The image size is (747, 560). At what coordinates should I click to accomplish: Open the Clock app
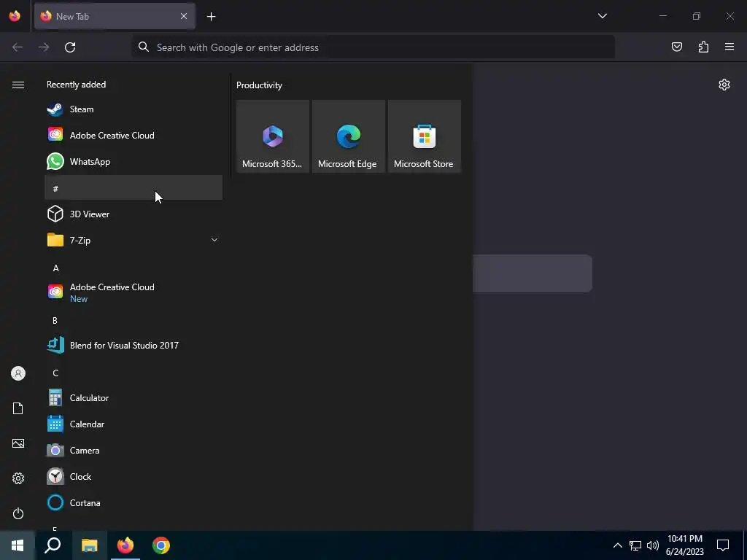tap(133, 476)
